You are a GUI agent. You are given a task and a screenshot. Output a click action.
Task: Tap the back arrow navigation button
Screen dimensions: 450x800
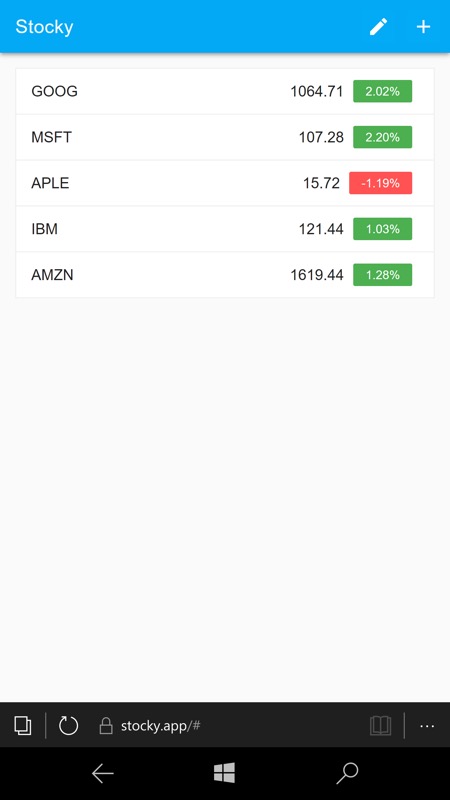pos(103,773)
